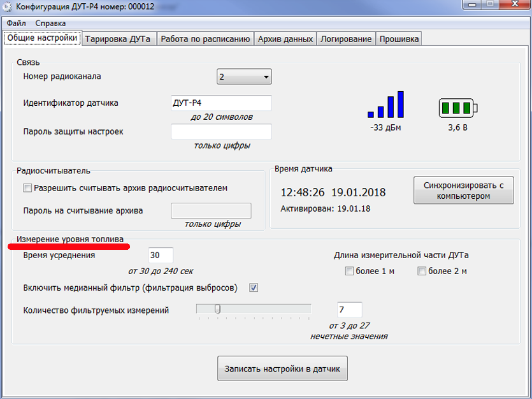Click the settings protection password field
Screen dimensions: 532x399
point(221,132)
